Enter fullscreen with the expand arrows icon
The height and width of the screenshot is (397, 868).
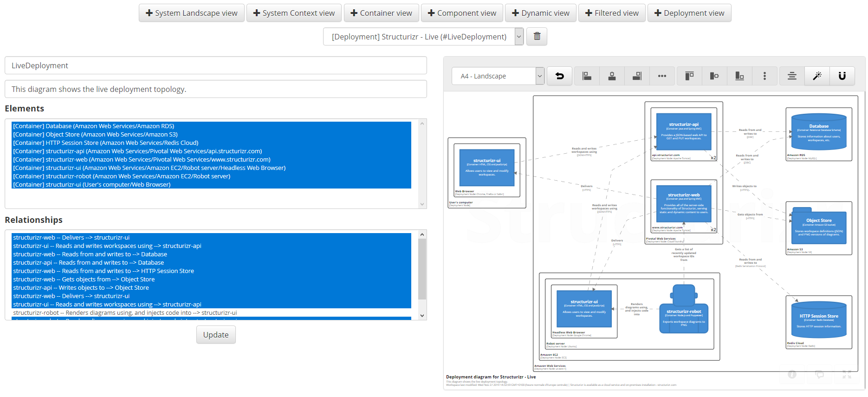coord(847,374)
